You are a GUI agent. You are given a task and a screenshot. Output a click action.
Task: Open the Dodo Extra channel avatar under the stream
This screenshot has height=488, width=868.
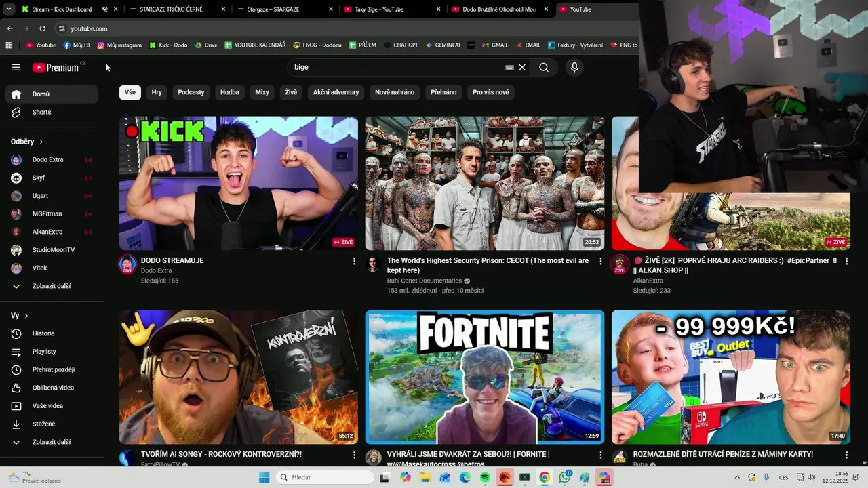[127, 264]
